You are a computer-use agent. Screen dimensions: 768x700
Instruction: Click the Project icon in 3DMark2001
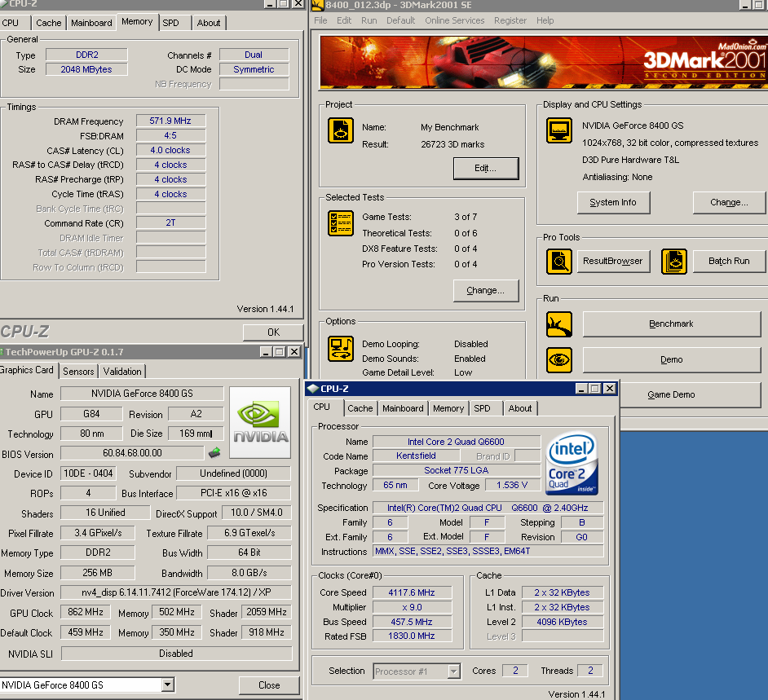pyautogui.click(x=341, y=130)
